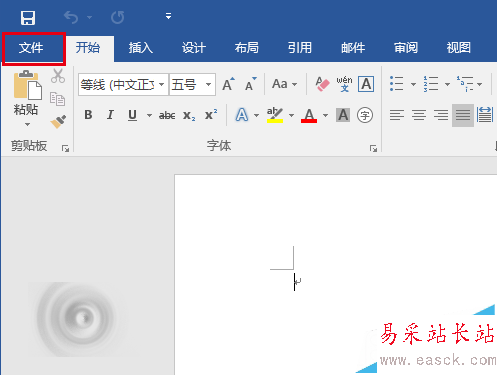Viewport: 497px width, 375px height.
Task: Apply red font color
Action: pos(309,115)
